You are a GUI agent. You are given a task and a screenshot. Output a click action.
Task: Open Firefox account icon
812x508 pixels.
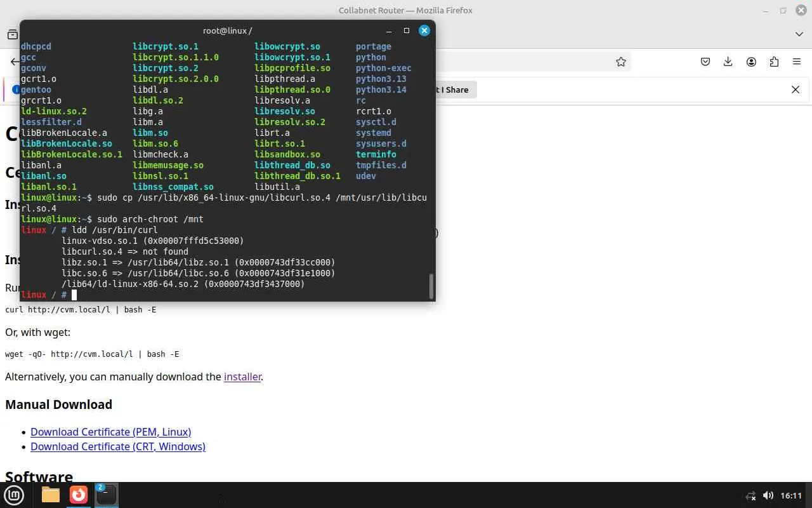click(x=751, y=62)
